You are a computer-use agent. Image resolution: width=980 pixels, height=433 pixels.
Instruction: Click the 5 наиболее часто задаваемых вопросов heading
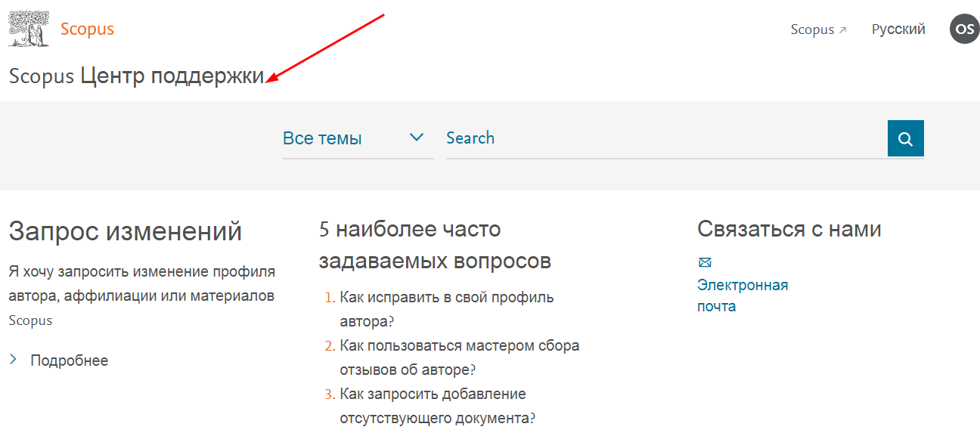click(435, 245)
